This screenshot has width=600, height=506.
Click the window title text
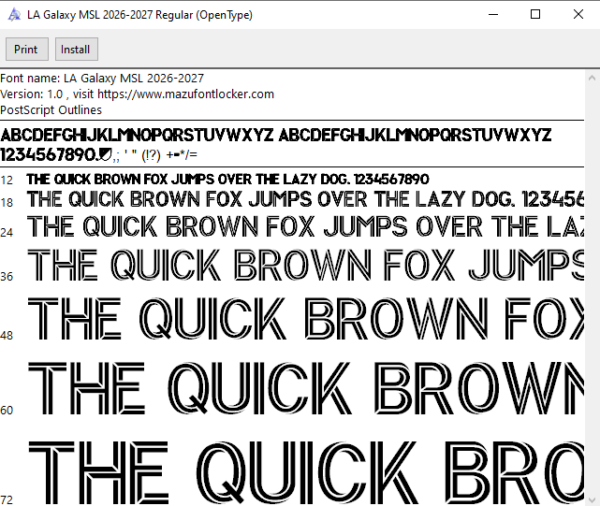pos(140,15)
